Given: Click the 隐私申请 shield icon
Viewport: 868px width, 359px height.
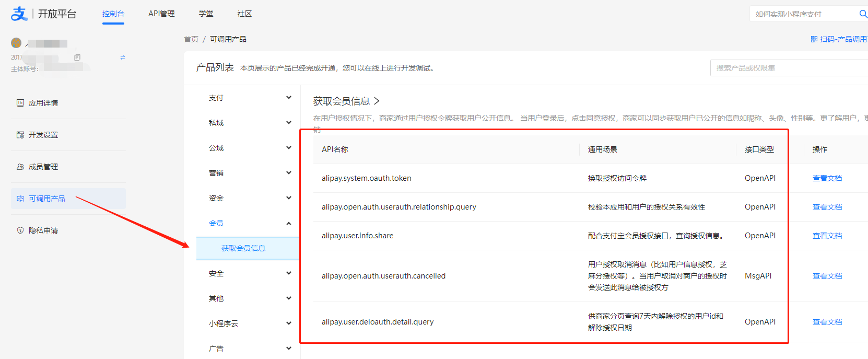Looking at the screenshot, I should [x=20, y=230].
